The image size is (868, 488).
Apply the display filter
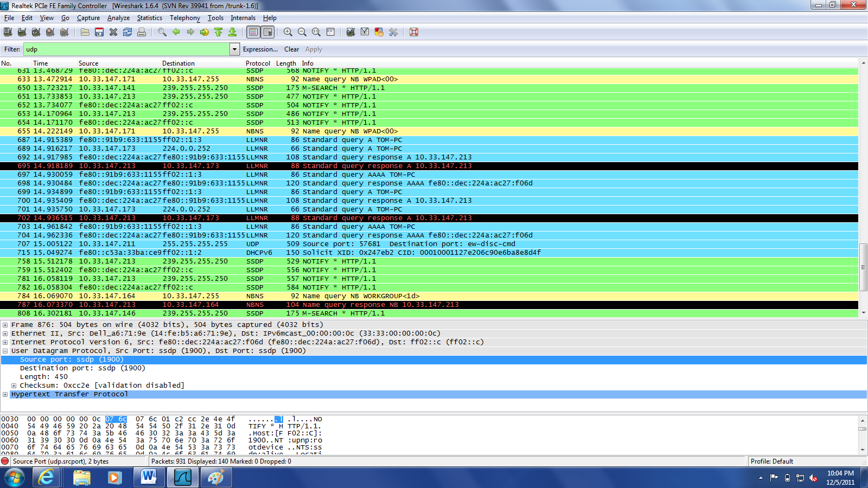coord(314,49)
